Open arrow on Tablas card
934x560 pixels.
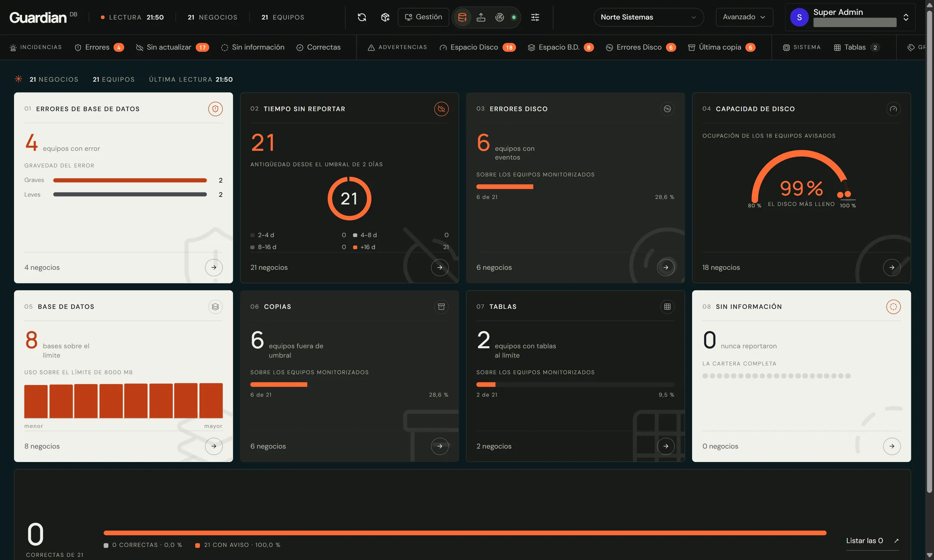click(x=666, y=446)
